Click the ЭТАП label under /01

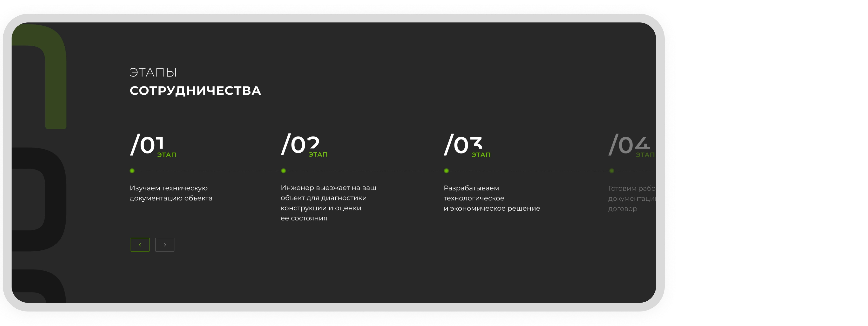click(x=167, y=155)
